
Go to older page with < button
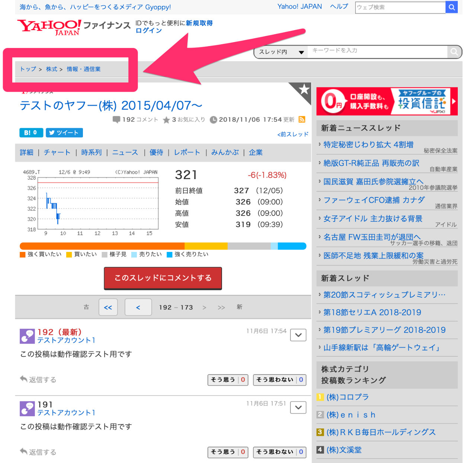click(x=138, y=307)
